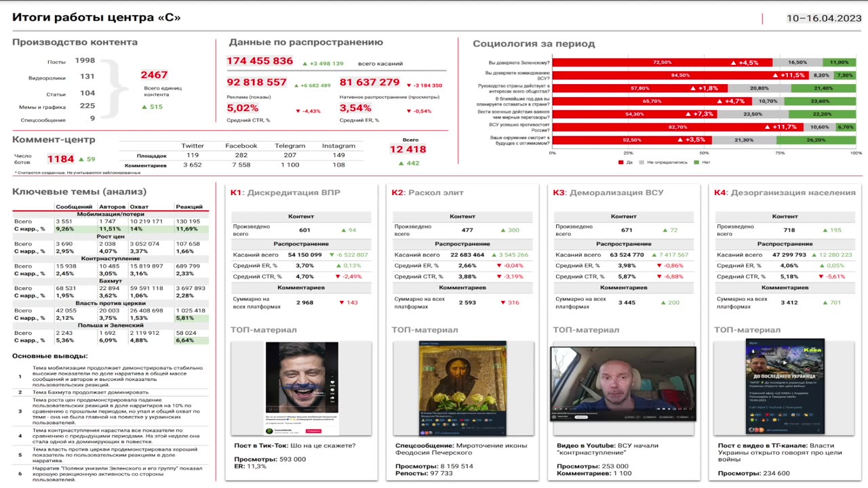Click K4 touches total 47 299 793
868x488 pixels.
coord(789,255)
